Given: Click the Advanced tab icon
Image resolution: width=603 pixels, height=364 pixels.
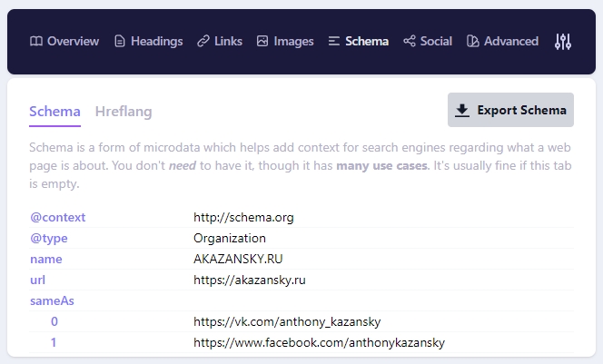Looking at the screenshot, I should pos(473,41).
